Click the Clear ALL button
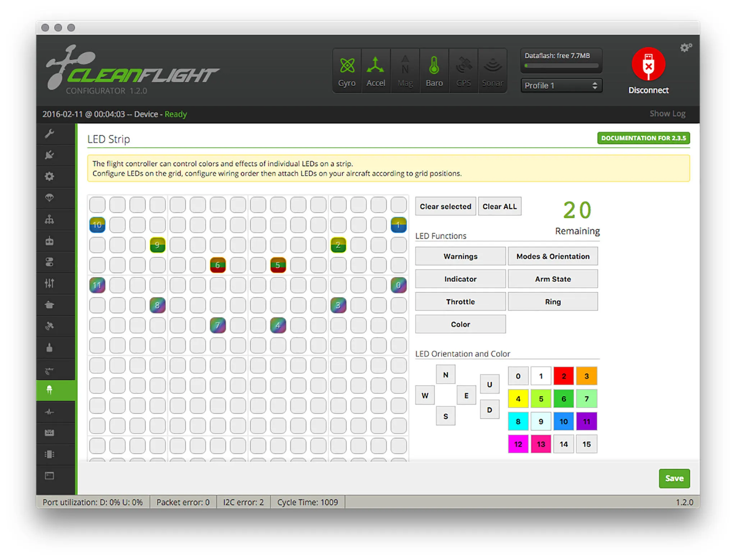Viewport: 736px width, 560px height. pos(499,207)
